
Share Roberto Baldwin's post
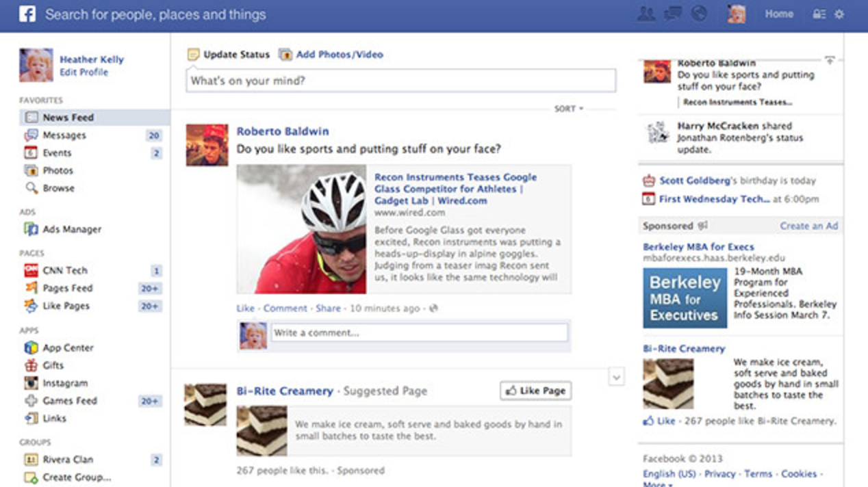click(328, 308)
